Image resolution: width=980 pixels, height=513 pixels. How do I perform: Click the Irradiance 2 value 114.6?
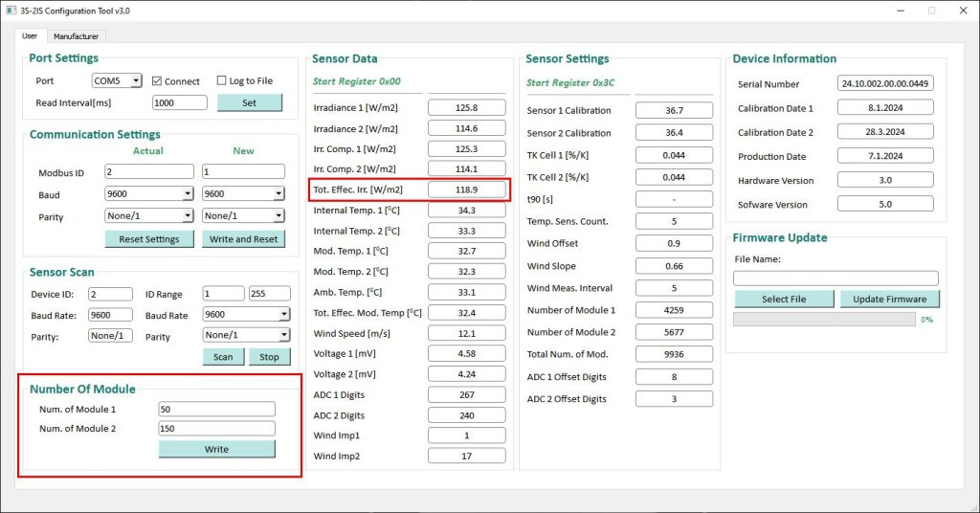[x=467, y=128]
